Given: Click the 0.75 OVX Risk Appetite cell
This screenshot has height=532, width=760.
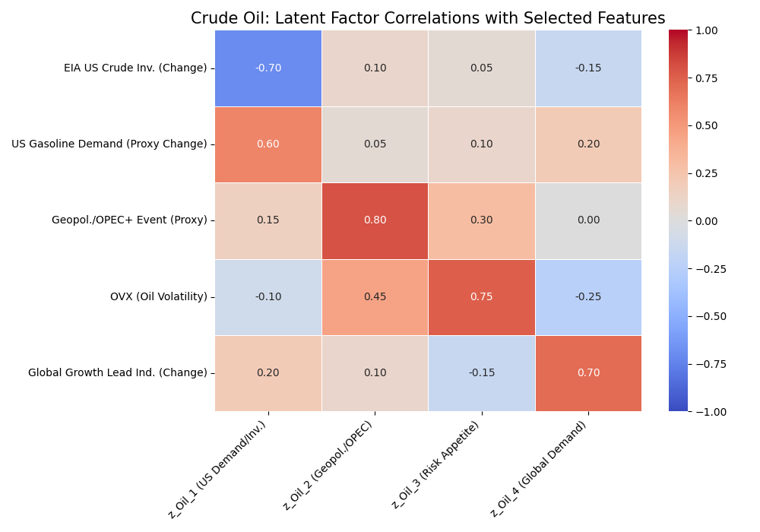Looking at the screenshot, I should tap(481, 296).
